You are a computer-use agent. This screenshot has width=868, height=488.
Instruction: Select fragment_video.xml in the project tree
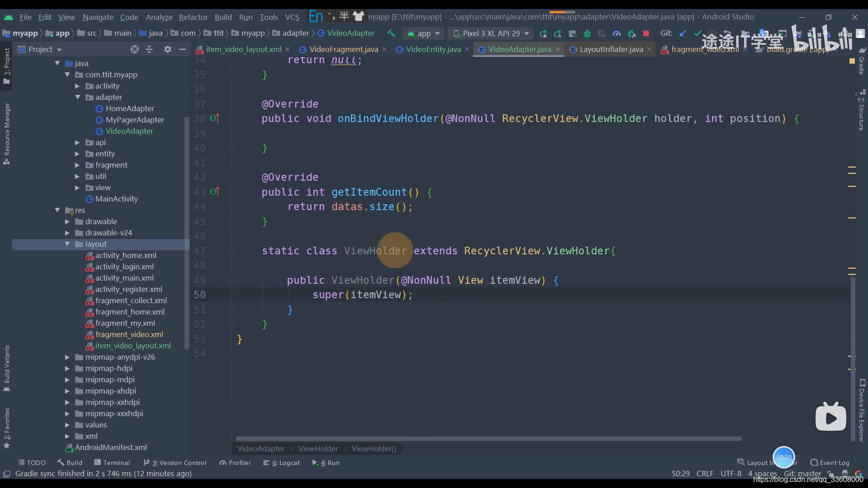pyautogui.click(x=129, y=334)
